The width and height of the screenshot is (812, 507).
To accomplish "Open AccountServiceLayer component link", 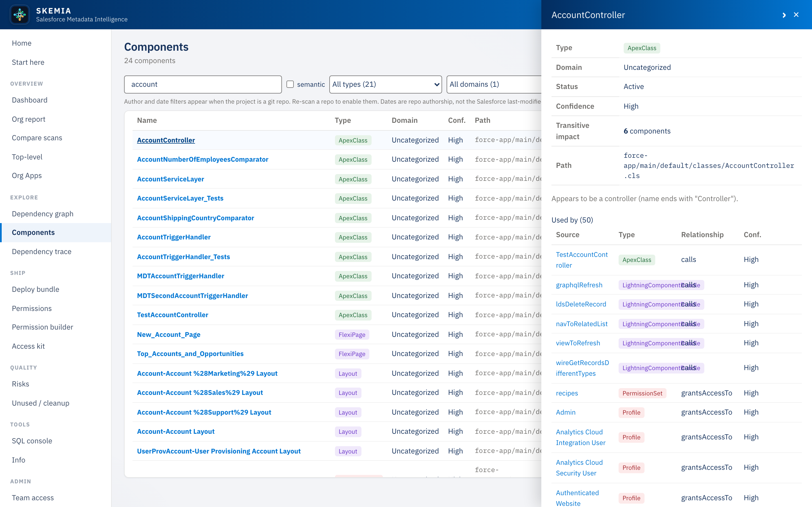I will [171, 179].
